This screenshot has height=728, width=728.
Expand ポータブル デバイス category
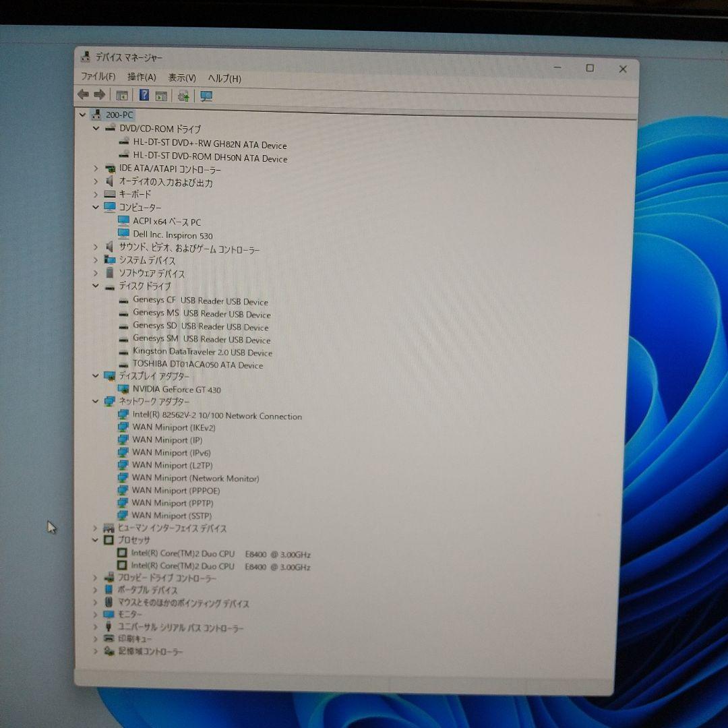[x=95, y=590]
